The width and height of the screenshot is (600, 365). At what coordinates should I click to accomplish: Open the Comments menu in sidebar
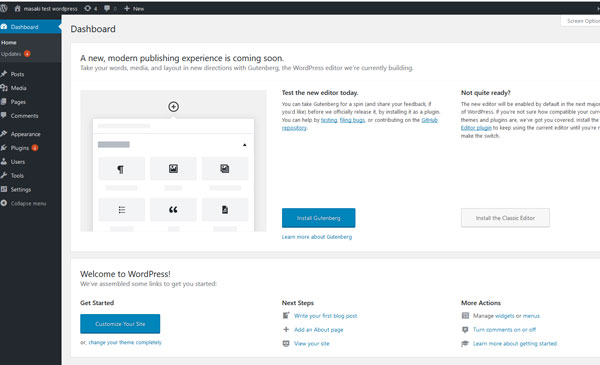(30, 116)
